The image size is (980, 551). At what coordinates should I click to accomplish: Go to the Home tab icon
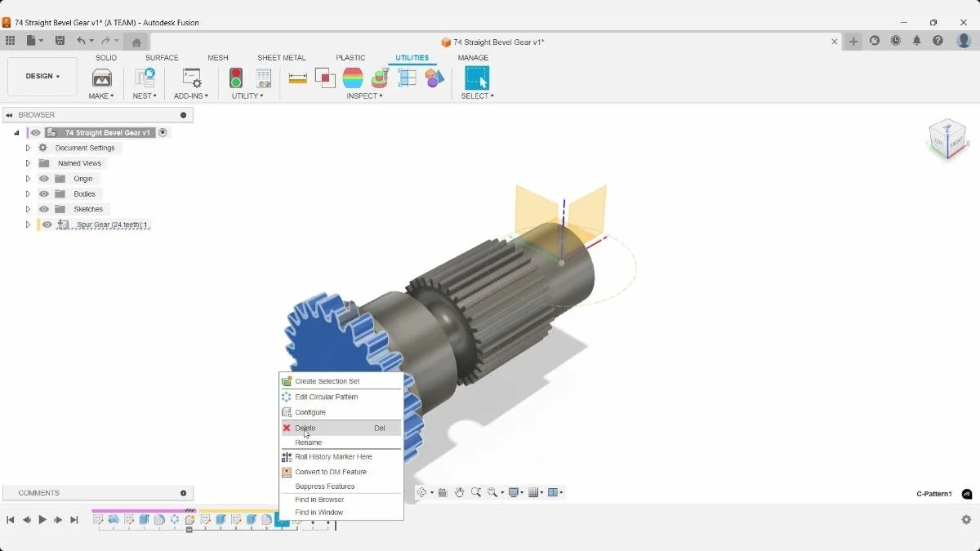pyautogui.click(x=136, y=42)
